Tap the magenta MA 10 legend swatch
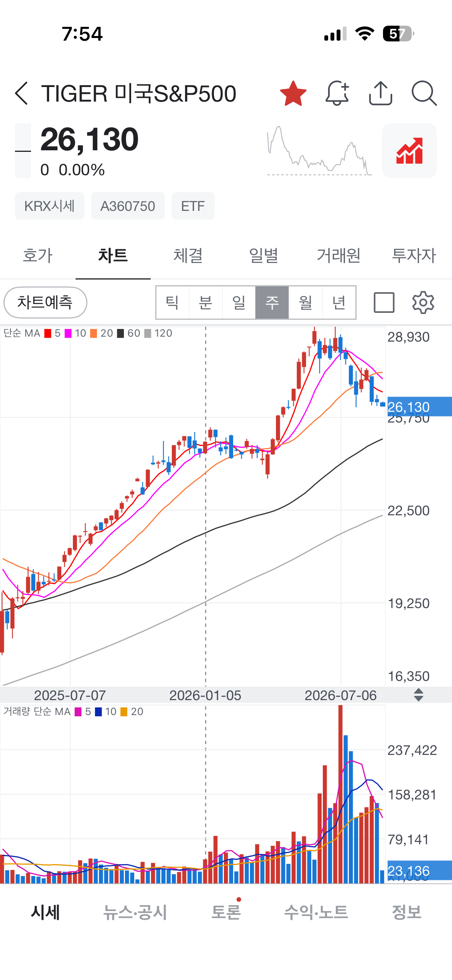 point(68,334)
